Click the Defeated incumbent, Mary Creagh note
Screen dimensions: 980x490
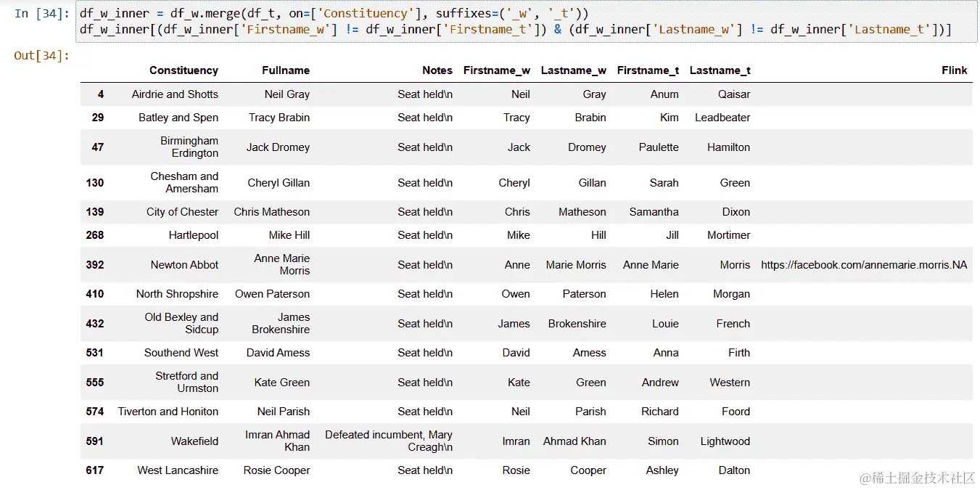pyautogui.click(x=389, y=441)
